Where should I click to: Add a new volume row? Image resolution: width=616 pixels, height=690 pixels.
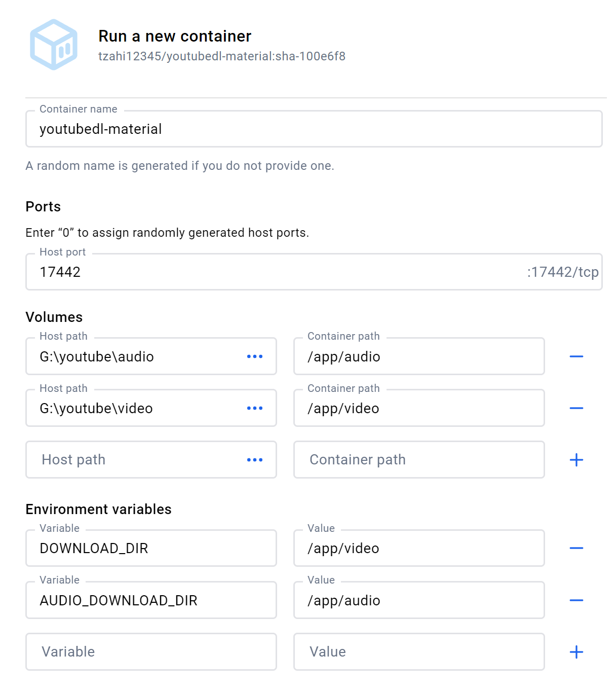click(576, 460)
